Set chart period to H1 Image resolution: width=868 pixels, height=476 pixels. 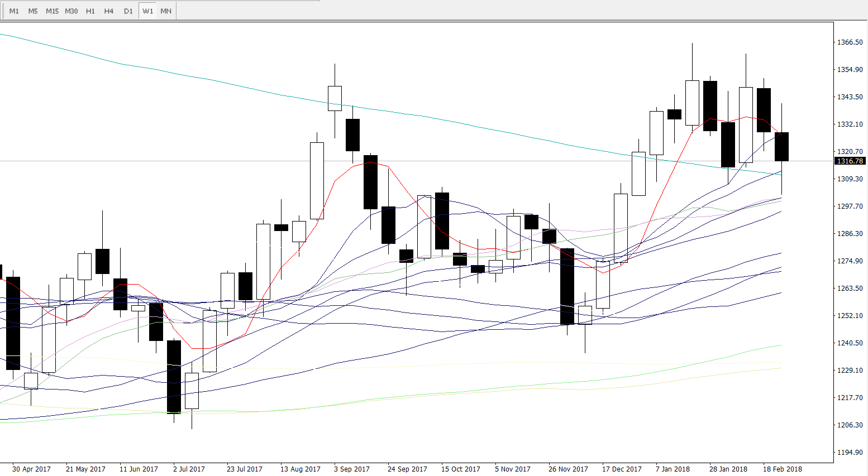(90, 11)
